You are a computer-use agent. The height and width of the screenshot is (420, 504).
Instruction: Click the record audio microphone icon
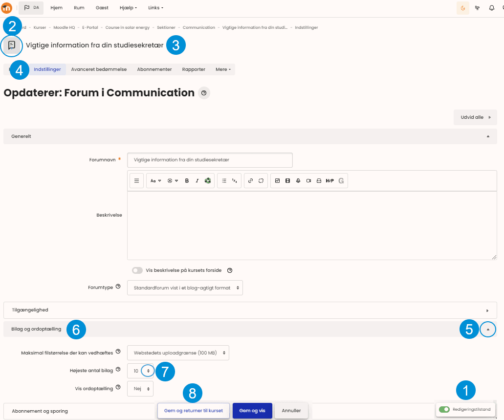pos(298,181)
